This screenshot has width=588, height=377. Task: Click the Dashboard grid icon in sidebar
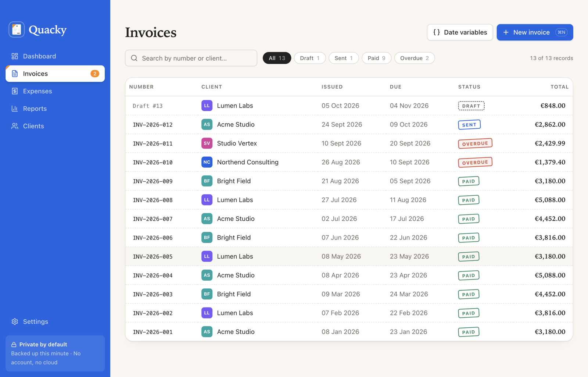[15, 56]
